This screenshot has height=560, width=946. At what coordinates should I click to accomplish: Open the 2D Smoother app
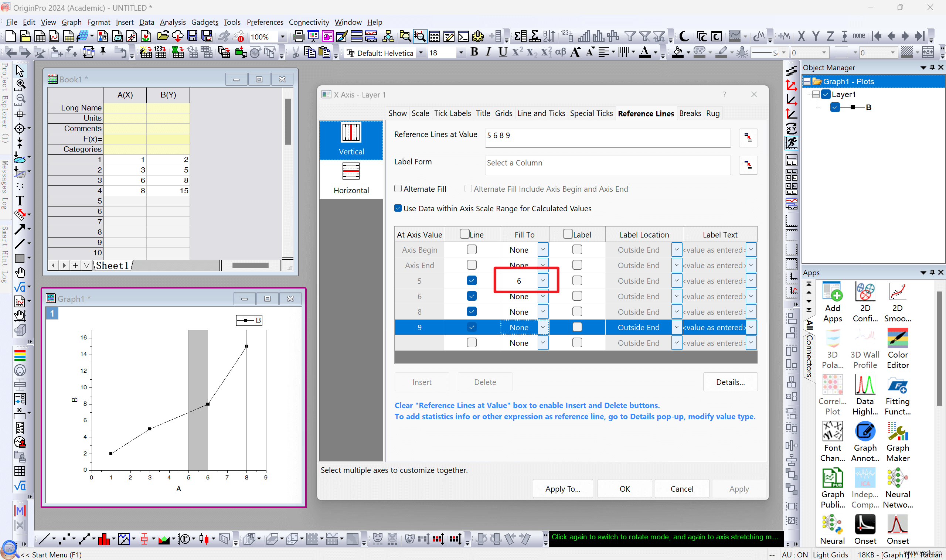(897, 302)
